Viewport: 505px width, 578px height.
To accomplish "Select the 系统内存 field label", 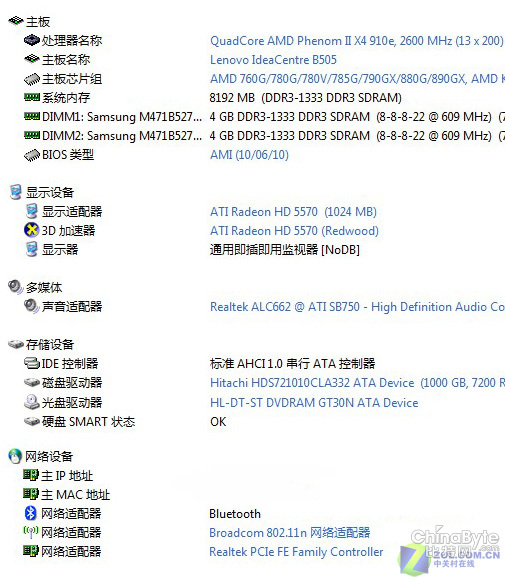I will [66, 98].
